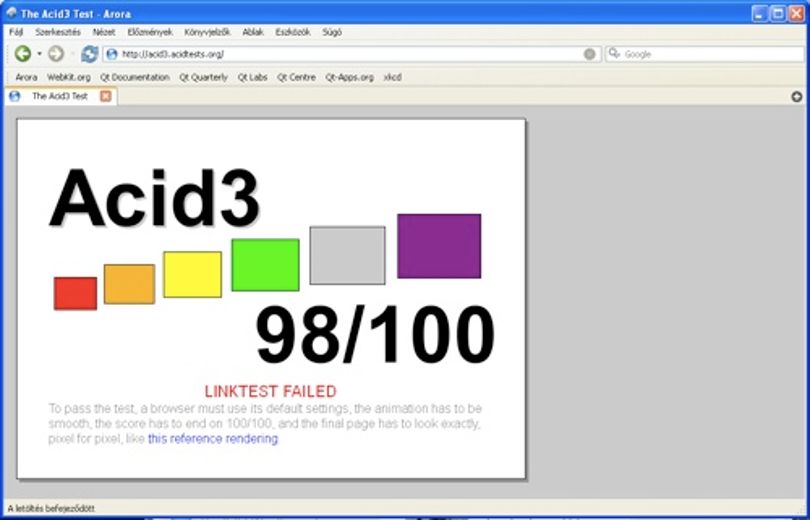Reload the page with the refresh icon
810x520 pixels.
tap(89, 54)
